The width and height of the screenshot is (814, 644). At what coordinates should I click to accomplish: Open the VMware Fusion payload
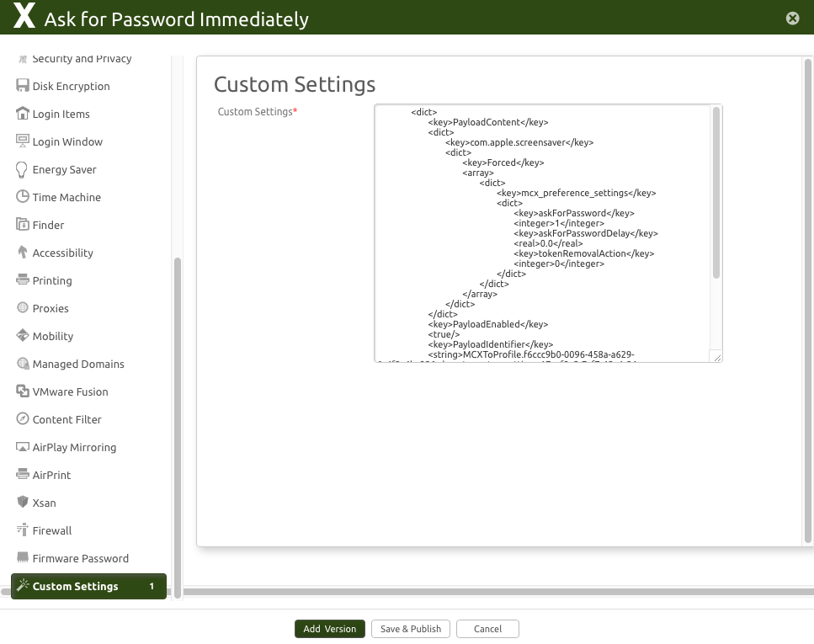[70, 391]
